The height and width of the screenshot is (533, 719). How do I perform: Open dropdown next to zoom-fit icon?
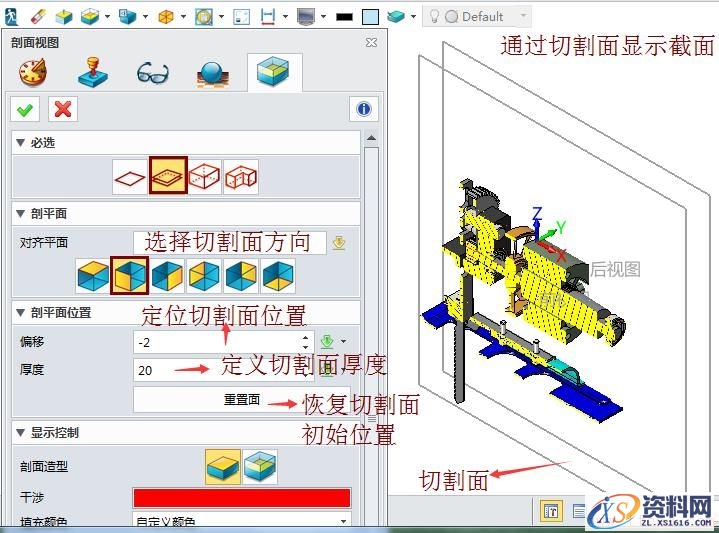tap(221, 17)
